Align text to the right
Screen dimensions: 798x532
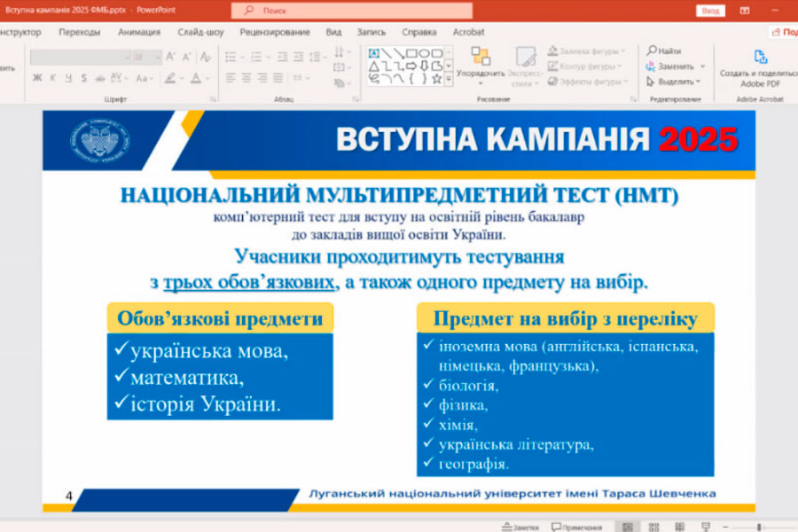(x=262, y=78)
